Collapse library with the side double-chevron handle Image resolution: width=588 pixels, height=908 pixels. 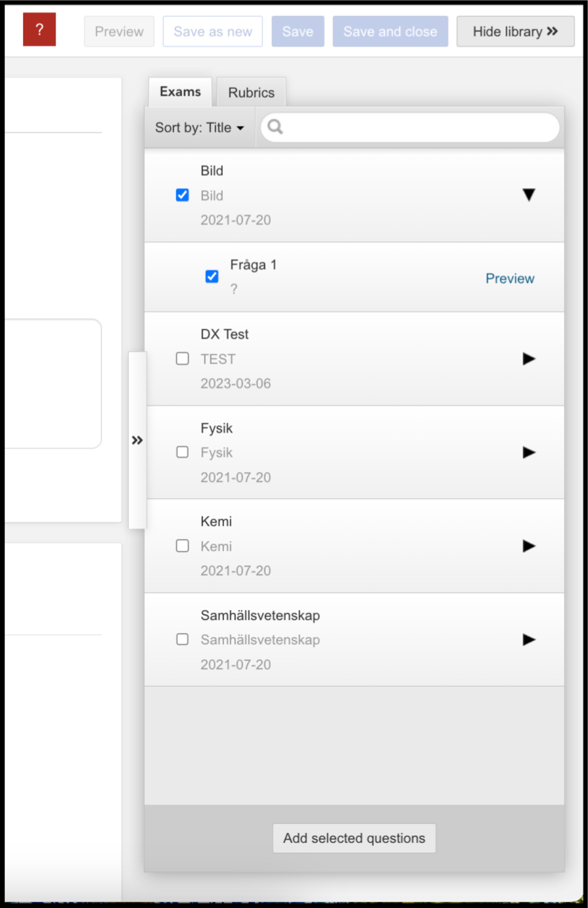coord(137,440)
